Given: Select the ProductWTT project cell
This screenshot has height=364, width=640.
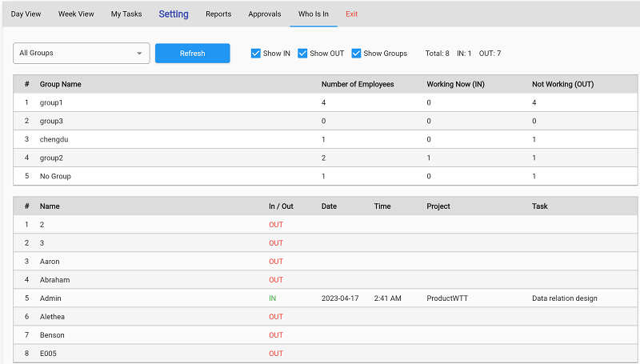Looking at the screenshot, I should point(447,298).
